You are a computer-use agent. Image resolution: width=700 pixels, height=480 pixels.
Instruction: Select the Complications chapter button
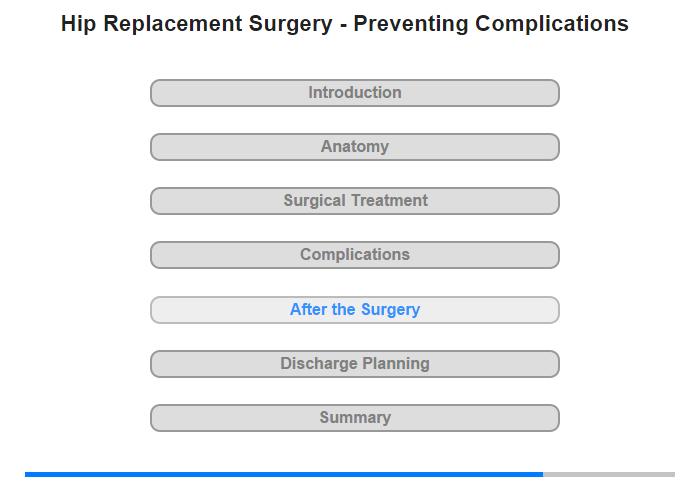coord(355,255)
